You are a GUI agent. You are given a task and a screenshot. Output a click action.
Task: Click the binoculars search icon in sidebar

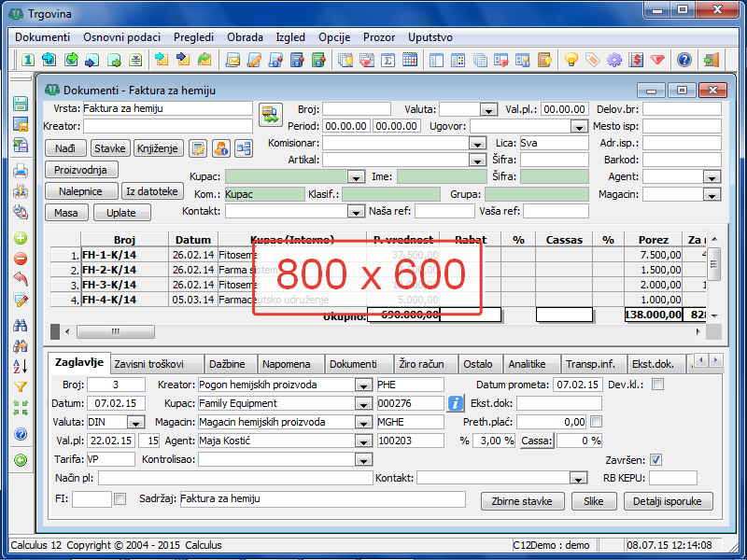click(x=21, y=325)
